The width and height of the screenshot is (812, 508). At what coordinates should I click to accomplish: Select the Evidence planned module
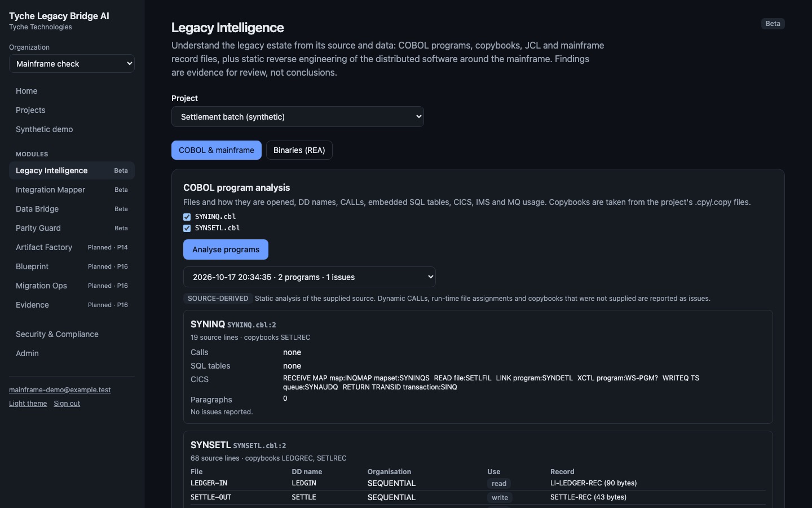tap(72, 305)
